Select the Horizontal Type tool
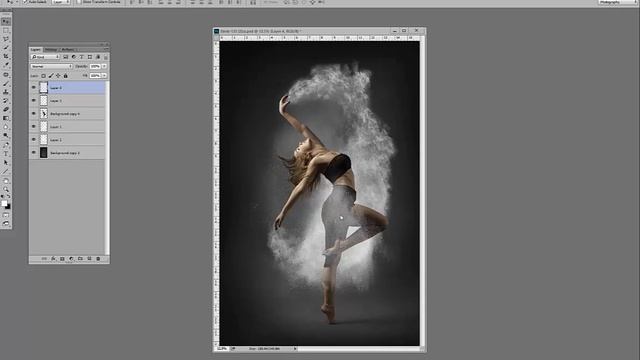Image resolution: width=640 pixels, height=360 pixels. coord(6,154)
